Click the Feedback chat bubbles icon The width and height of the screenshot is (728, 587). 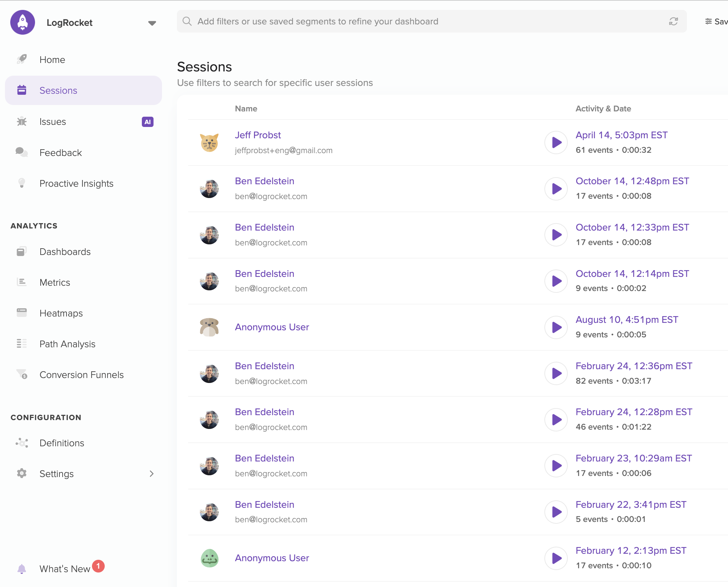[x=22, y=152]
